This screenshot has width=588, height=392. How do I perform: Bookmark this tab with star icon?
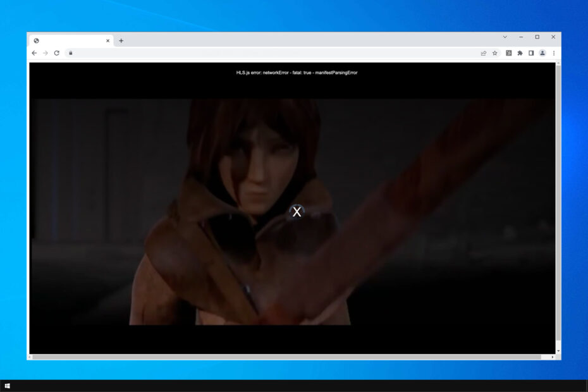495,53
